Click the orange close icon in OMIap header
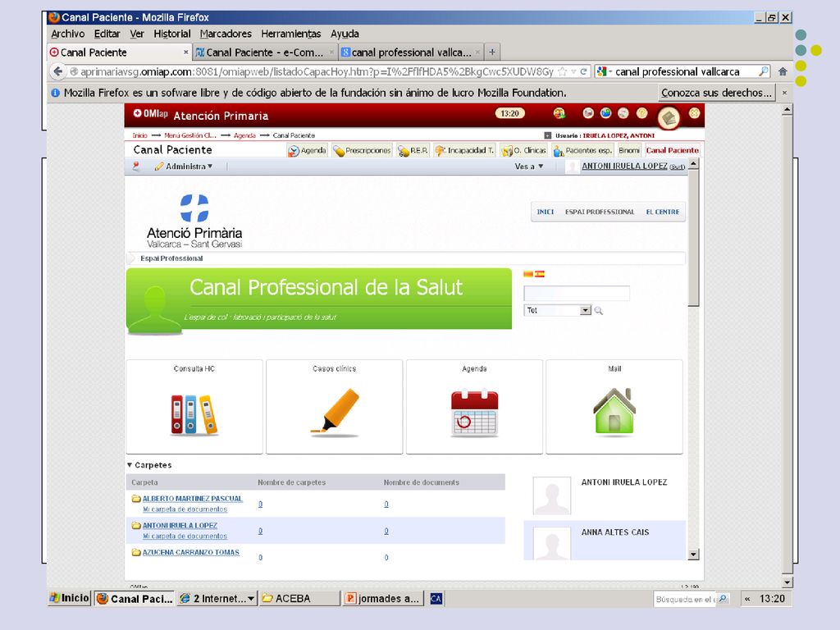The image size is (840, 630). point(694,113)
